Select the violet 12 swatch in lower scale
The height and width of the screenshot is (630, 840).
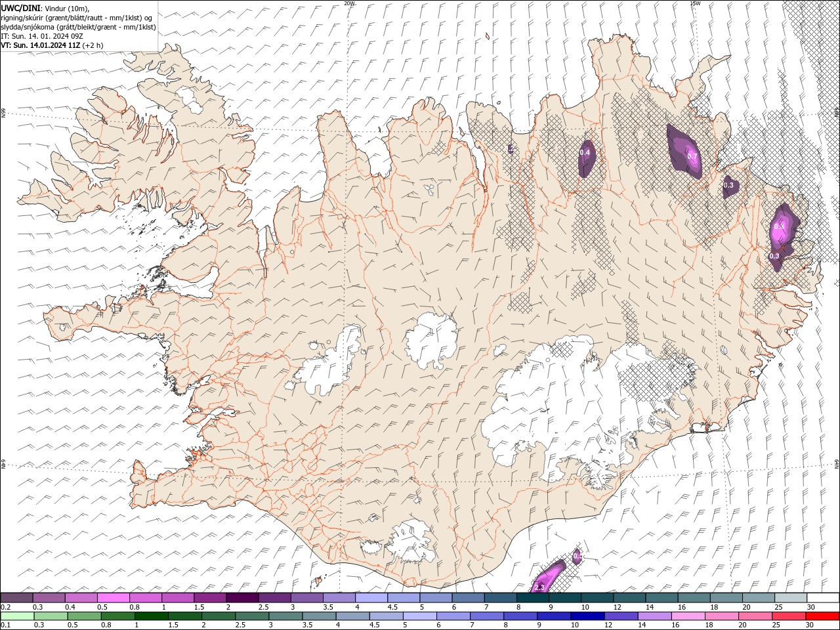tap(621, 616)
